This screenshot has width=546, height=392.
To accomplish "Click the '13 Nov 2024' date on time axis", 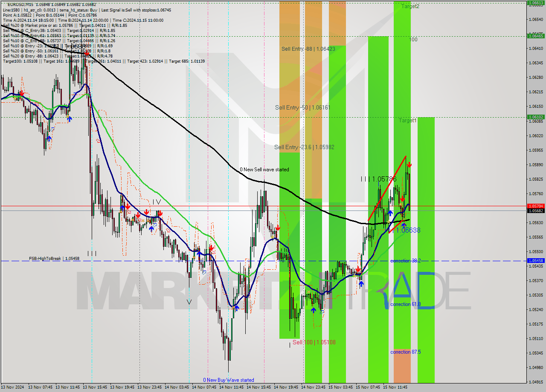I will (12, 387).
